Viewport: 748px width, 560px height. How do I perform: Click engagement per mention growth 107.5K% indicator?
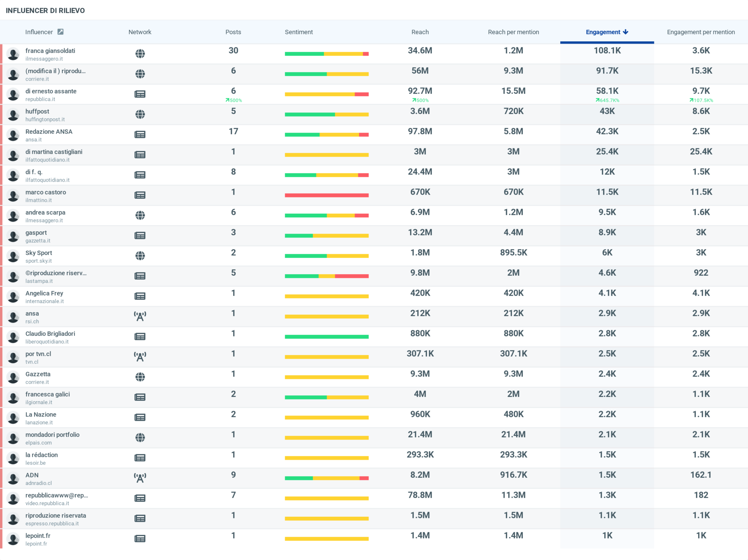click(x=701, y=100)
